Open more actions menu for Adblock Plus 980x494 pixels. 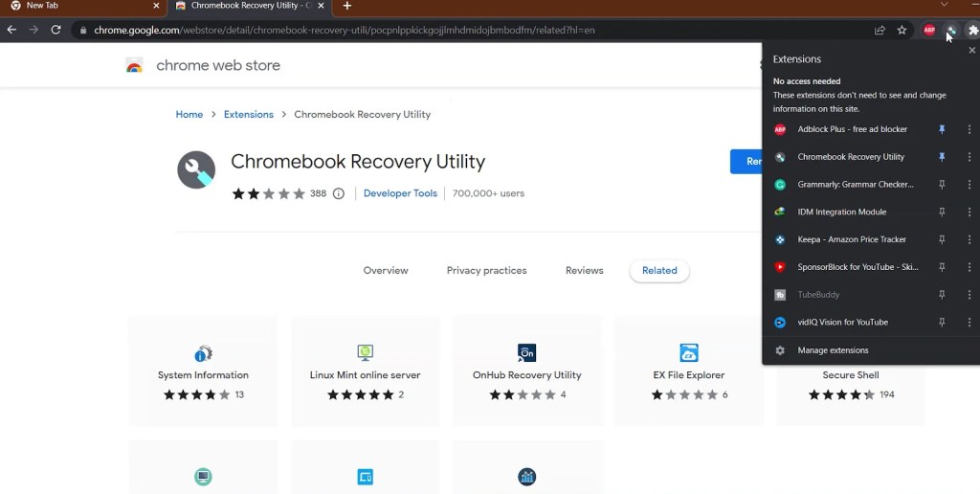(x=969, y=129)
